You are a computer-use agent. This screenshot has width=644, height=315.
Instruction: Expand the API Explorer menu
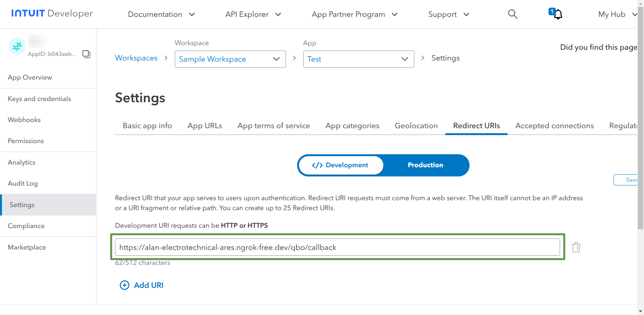(x=253, y=14)
